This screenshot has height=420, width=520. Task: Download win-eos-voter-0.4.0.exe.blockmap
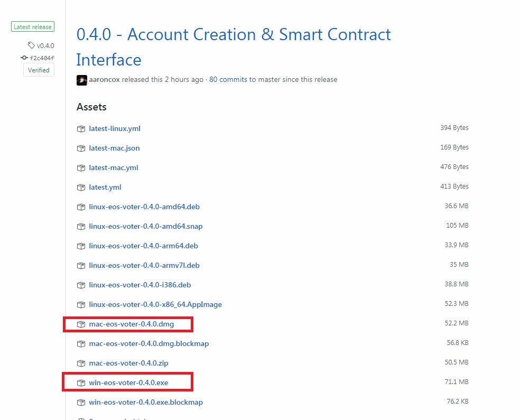146,403
